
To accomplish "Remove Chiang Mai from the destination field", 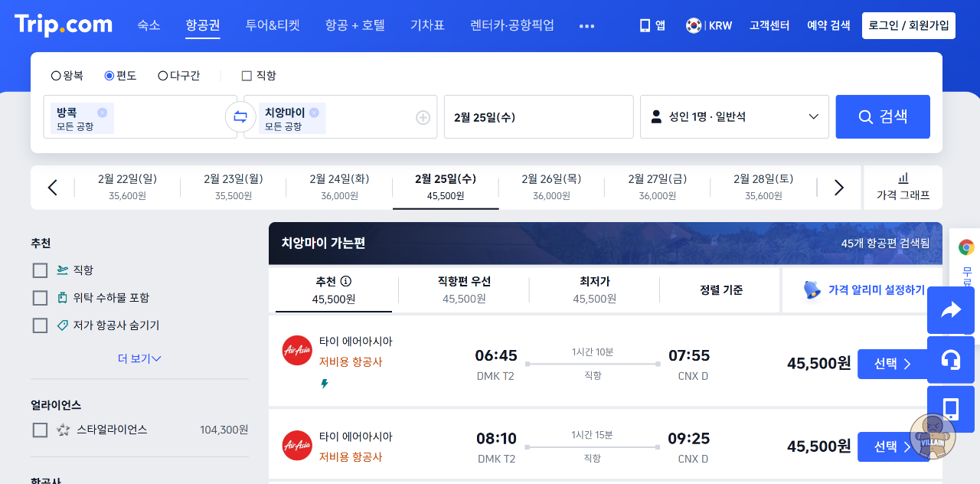I will click(x=314, y=113).
